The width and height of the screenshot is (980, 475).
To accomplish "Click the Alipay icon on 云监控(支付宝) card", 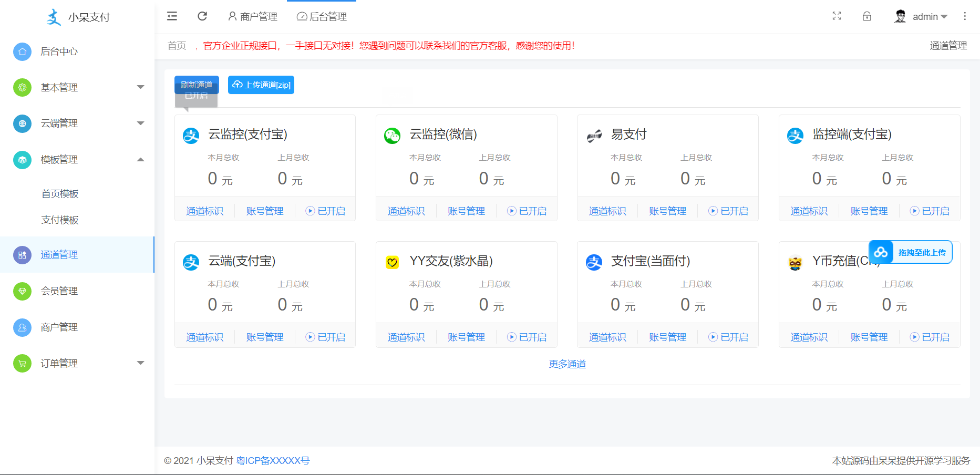I will [x=191, y=136].
